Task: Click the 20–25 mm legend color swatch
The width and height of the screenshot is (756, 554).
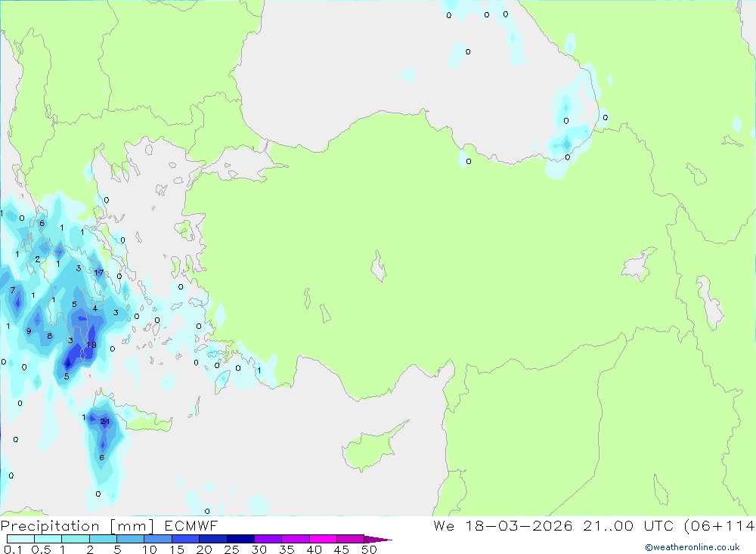Action: 212,539
